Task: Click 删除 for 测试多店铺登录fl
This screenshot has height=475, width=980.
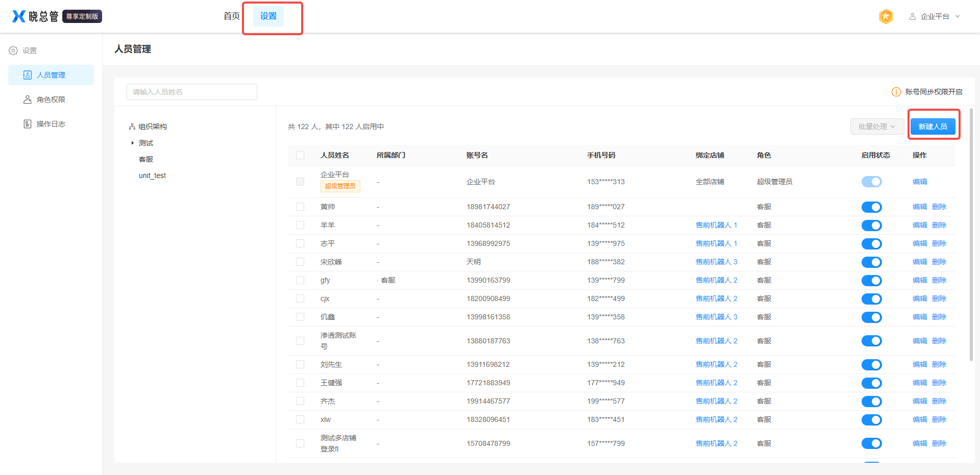Action: (x=939, y=443)
